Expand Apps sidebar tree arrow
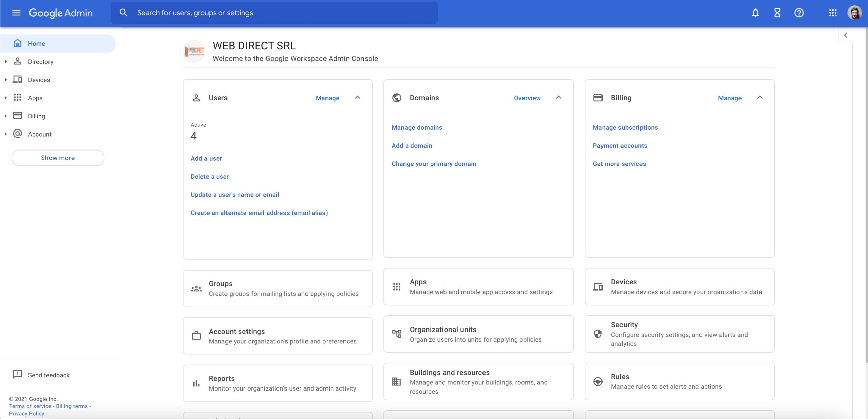The width and height of the screenshot is (868, 419). [6, 98]
